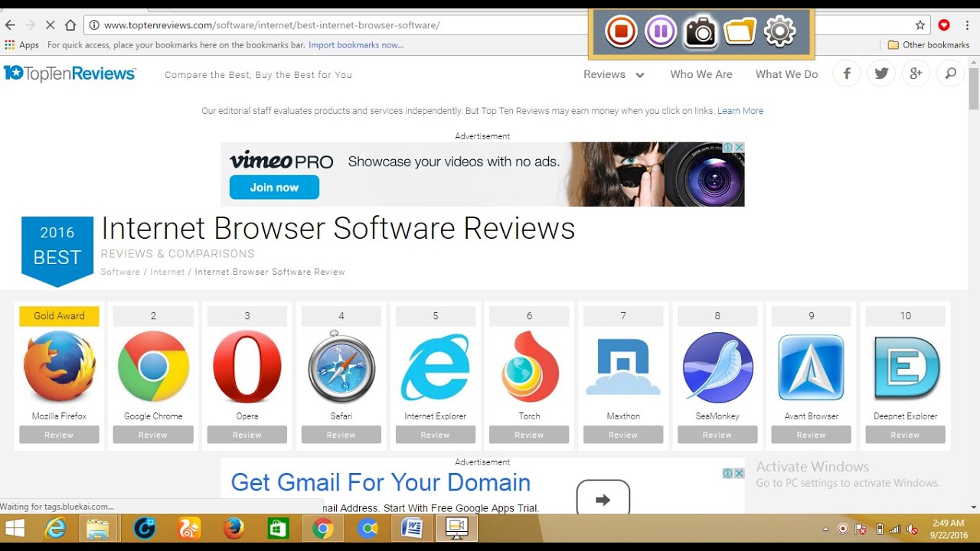Click the Safari compass logo

pyautogui.click(x=341, y=367)
